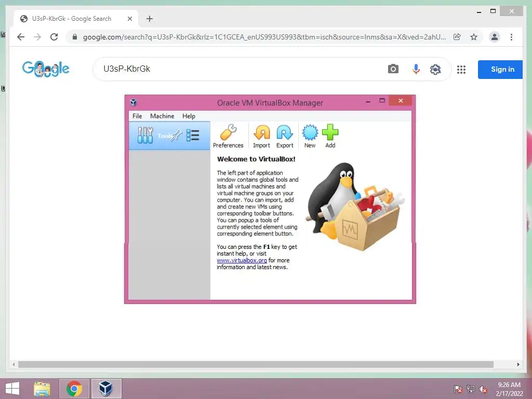The image size is (532, 399).
Task: Click the green Add machine icon
Action: [330, 132]
